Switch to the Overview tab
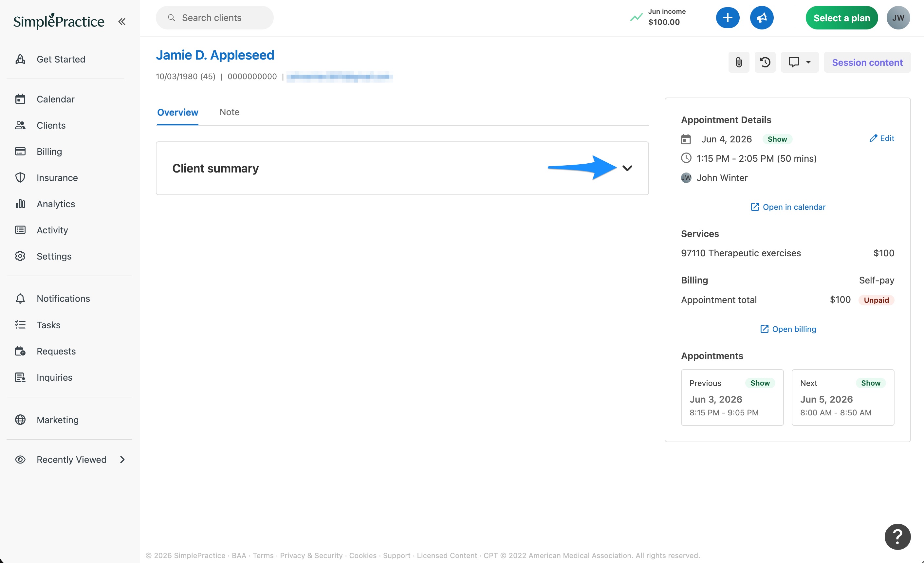This screenshot has height=563, width=924. coord(177,112)
